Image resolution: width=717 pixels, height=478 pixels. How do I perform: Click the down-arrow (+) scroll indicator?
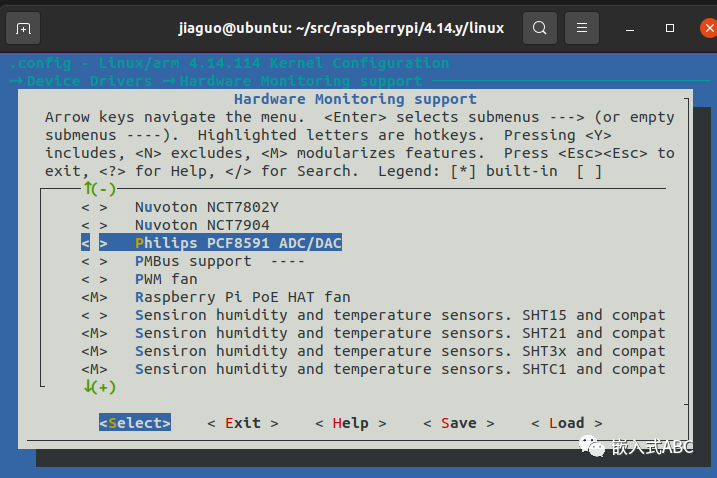(x=100, y=387)
